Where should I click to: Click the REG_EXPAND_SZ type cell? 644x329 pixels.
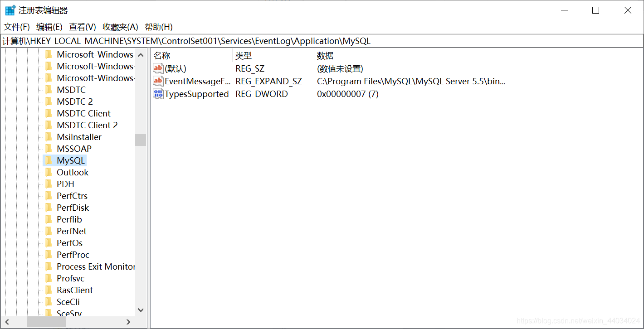(x=268, y=81)
